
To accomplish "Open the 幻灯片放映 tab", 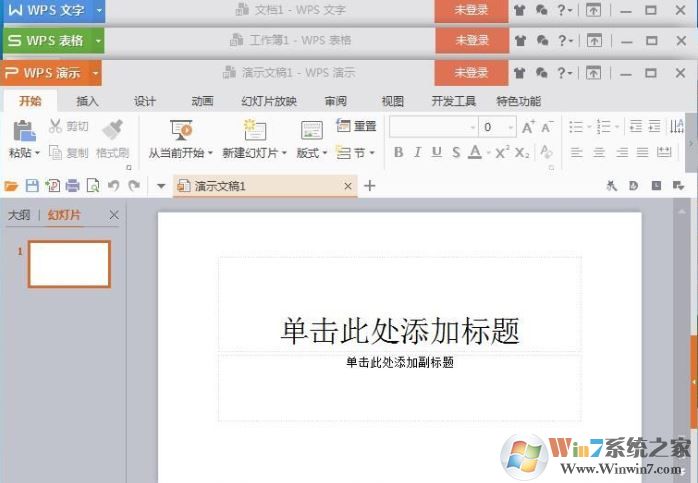I will click(269, 101).
